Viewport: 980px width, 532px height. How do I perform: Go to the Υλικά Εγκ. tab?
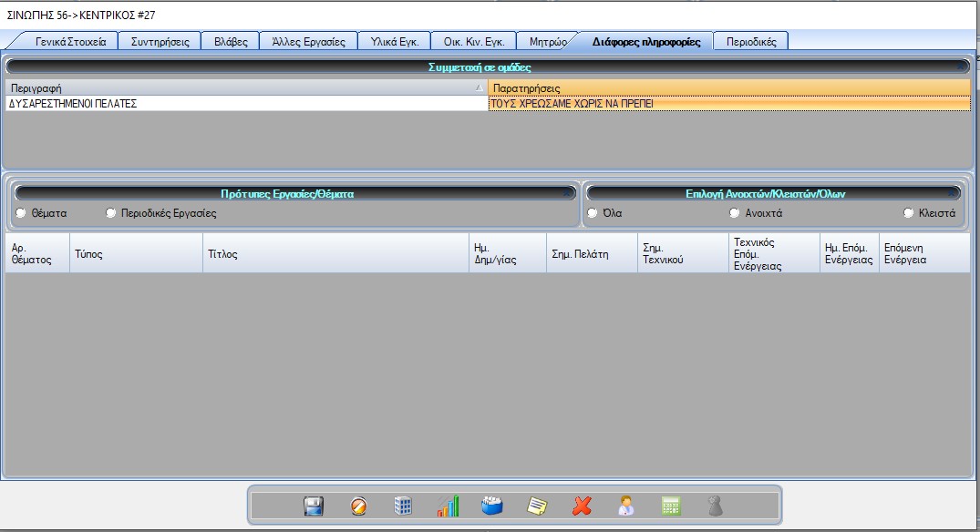pyautogui.click(x=394, y=42)
